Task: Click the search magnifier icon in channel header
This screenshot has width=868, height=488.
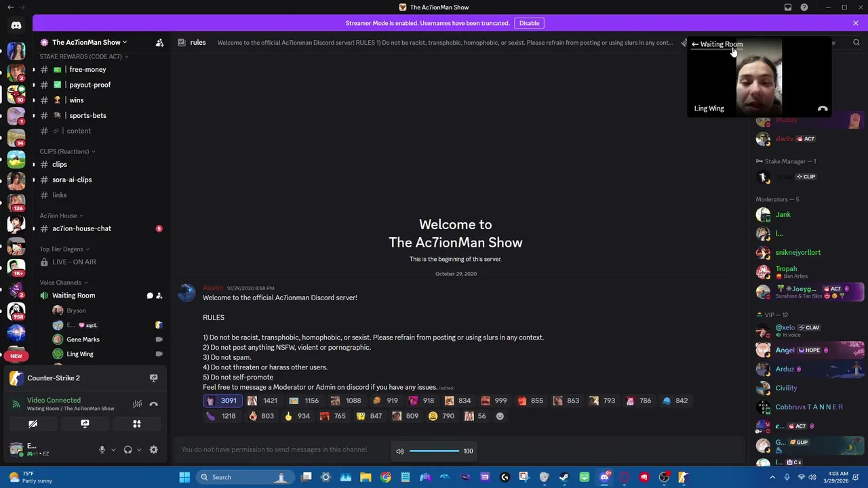Action: (x=856, y=43)
